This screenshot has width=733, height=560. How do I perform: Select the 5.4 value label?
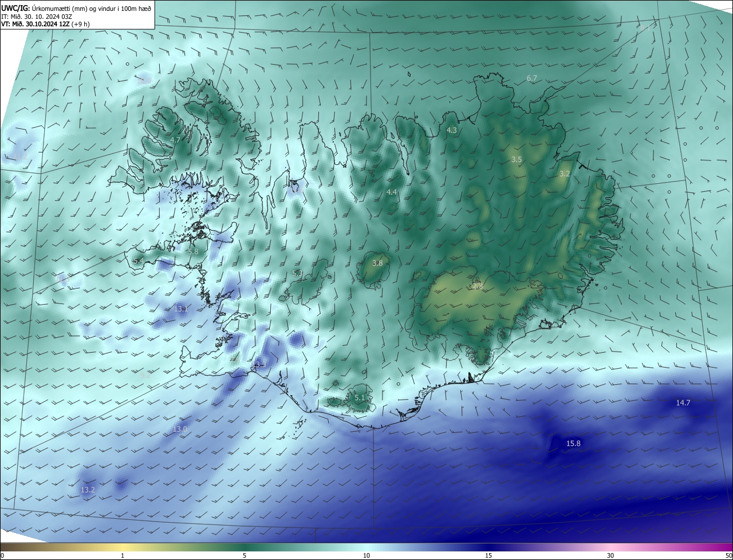tap(138, 261)
